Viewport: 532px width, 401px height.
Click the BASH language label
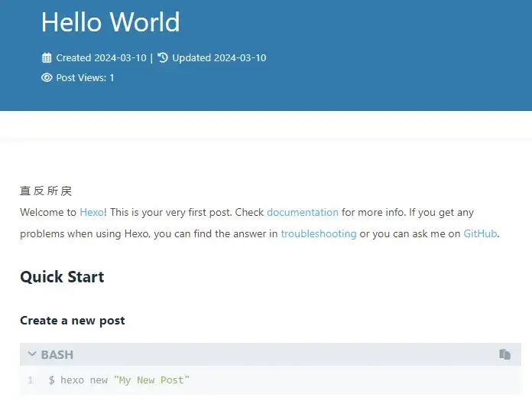57,355
